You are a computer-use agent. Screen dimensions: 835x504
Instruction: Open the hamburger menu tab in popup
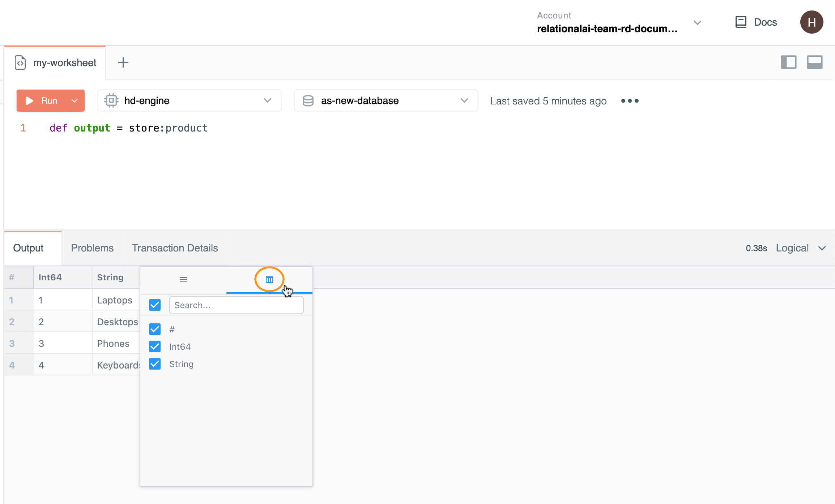click(x=183, y=280)
